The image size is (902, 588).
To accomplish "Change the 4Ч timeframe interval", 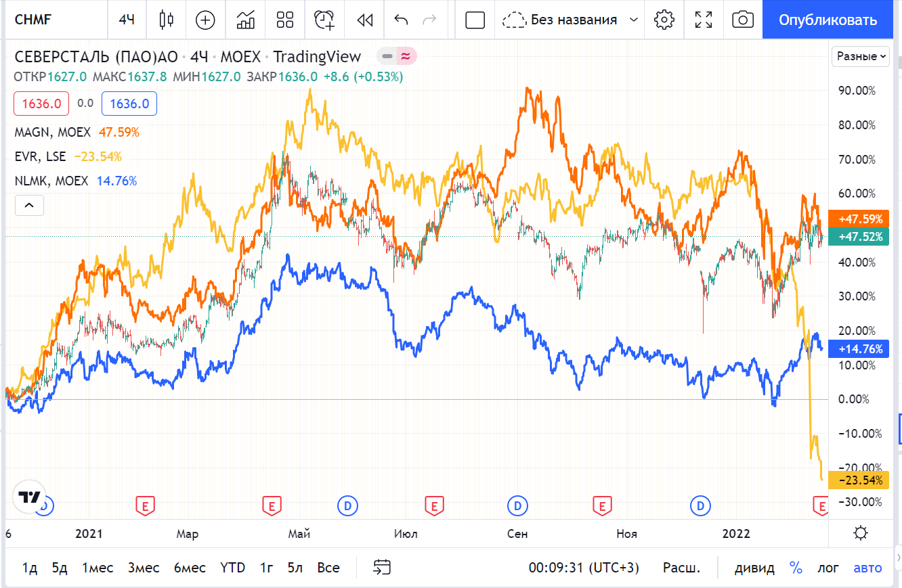I will (x=127, y=20).
